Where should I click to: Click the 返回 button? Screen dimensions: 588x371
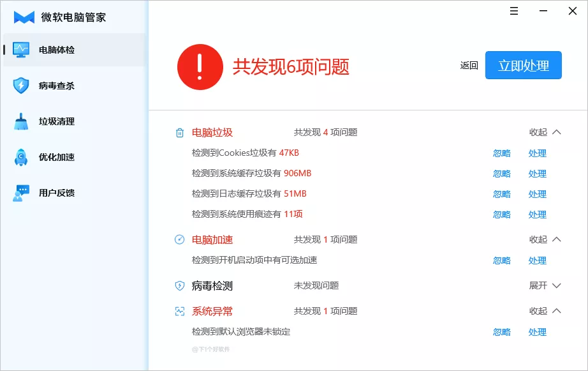coord(468,66)
